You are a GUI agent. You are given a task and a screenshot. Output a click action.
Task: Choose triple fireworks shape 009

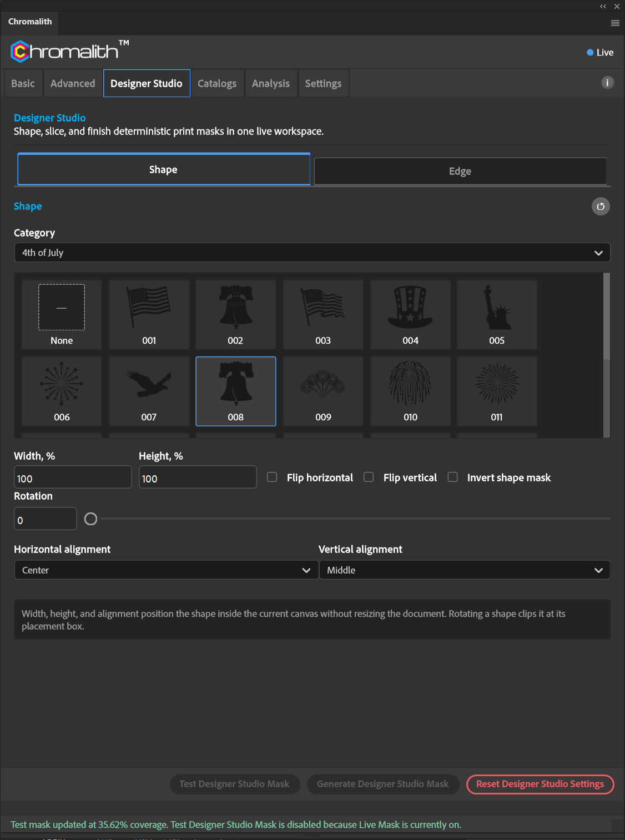pyautogui.click(x=323, y=391)
